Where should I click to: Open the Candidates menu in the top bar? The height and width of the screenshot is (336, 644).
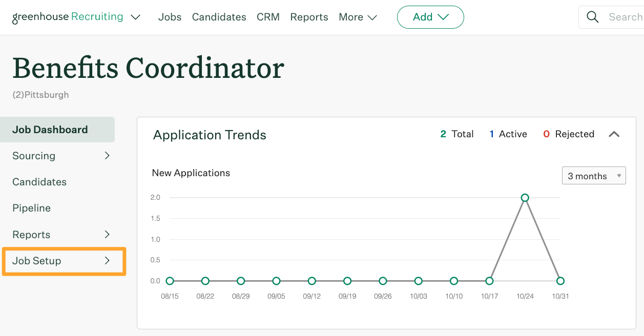click(x=219, y=17)
